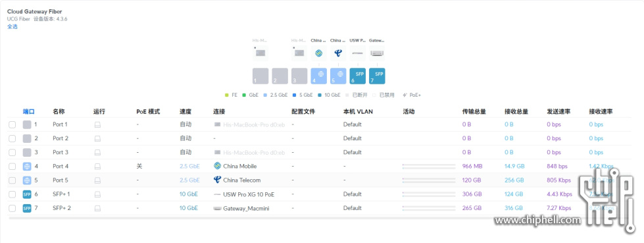Click the 7.27 Kbps send rate value
This screenshot has height=243, width=644.
pyautogui.click(x=559, y=209)
